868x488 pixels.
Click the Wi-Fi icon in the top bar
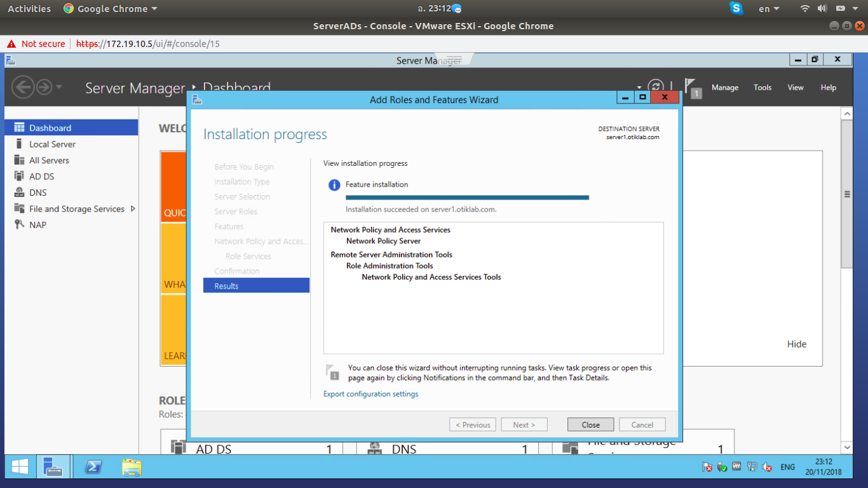point(805,8)
